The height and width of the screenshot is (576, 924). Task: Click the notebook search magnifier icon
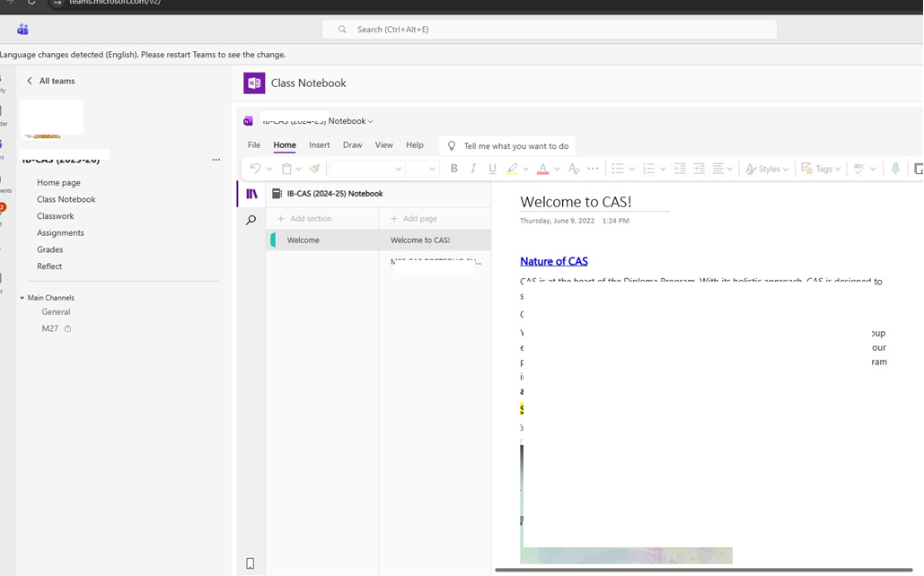pos(251,221)
